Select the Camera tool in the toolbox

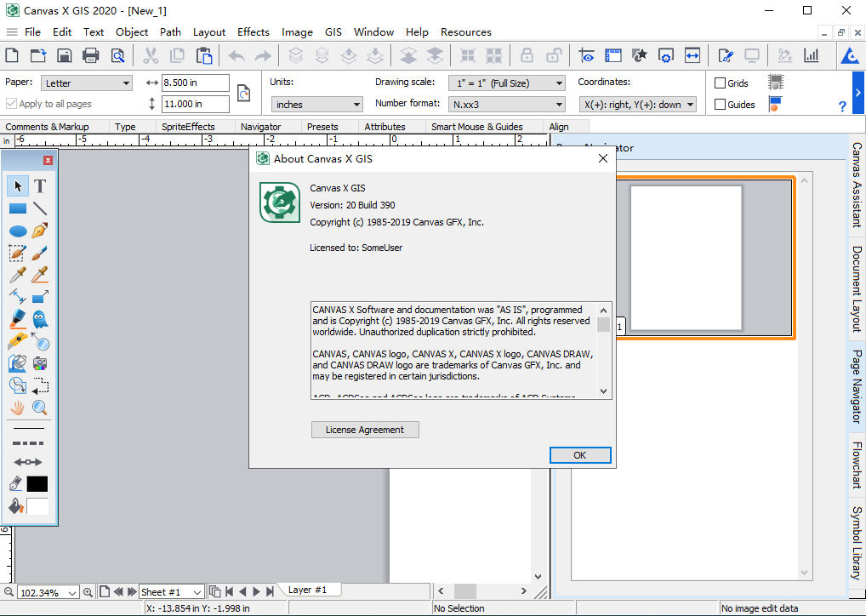pos(40,363)
